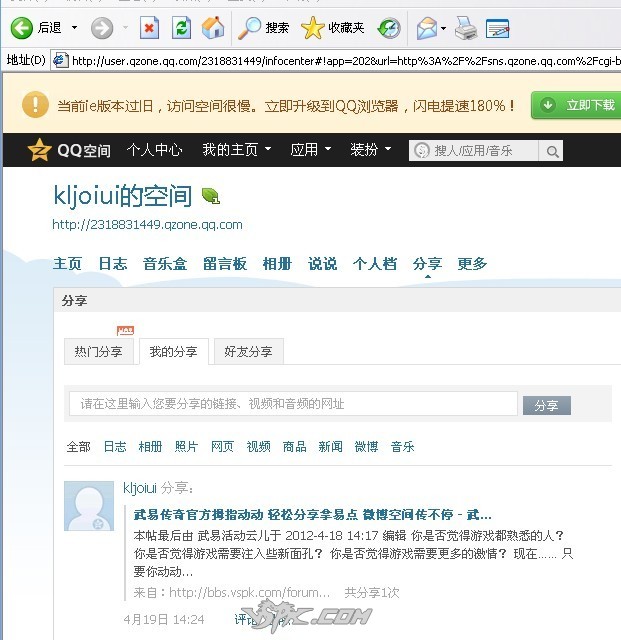Expand 装扮 dropdown menu

coord(371,149)
